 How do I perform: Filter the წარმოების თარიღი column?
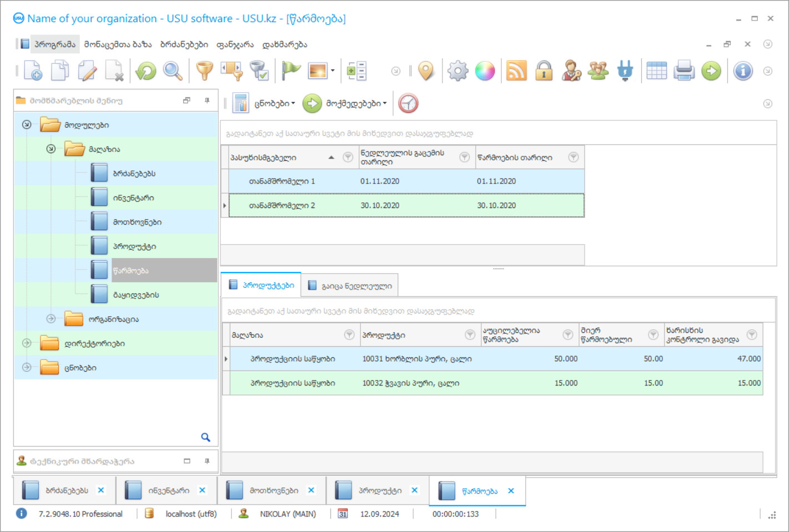(574, 158)
